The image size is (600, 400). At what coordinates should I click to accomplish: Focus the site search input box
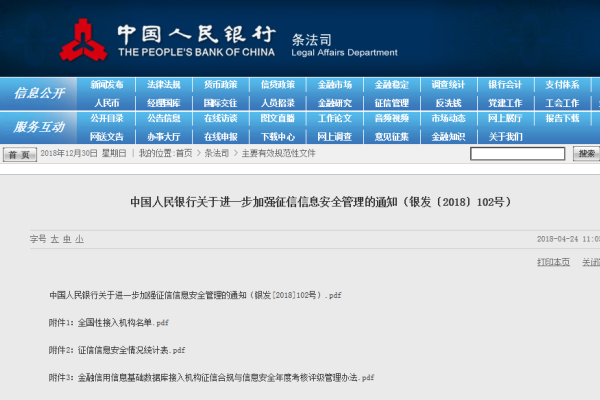[518, 154]
